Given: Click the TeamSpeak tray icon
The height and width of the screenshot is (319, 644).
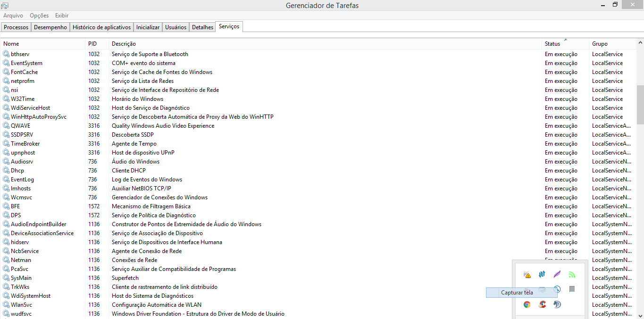Looking at the screenshot, I should (557, 304).
